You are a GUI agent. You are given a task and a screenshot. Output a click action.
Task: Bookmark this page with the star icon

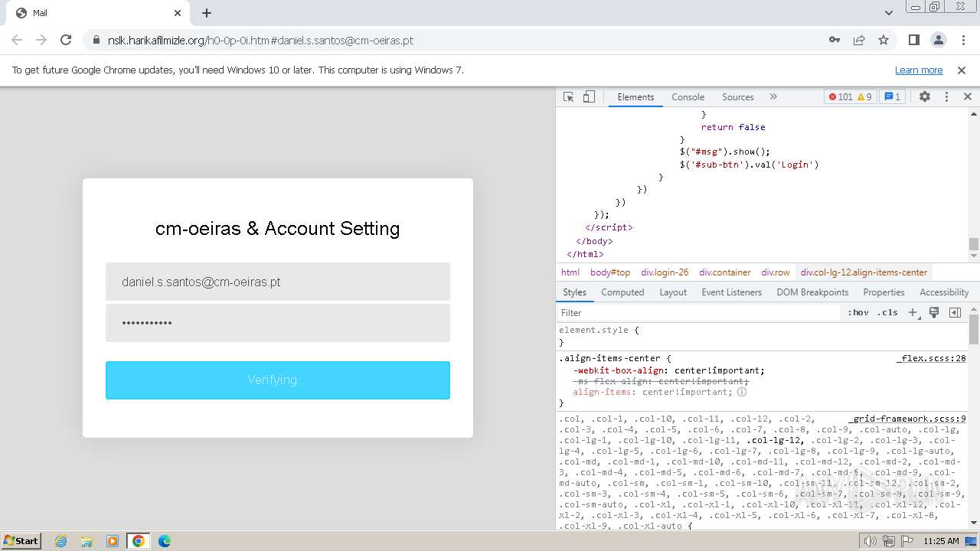point(884,40)
